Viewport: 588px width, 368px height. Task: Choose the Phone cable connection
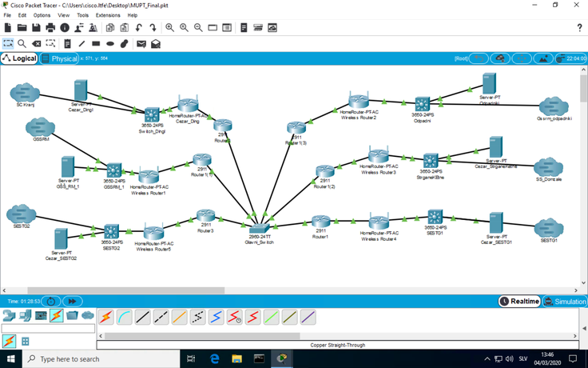pyautogui.click(x=197, y=318)
